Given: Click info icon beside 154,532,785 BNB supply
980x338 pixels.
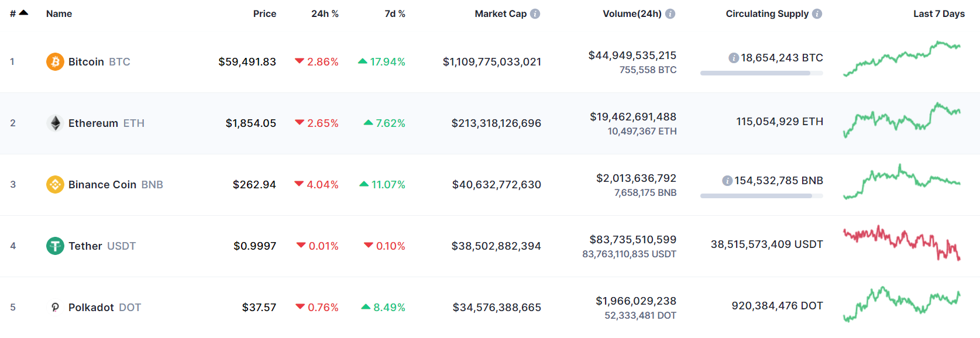Looking at the screenshot, I should coord(727,181).
